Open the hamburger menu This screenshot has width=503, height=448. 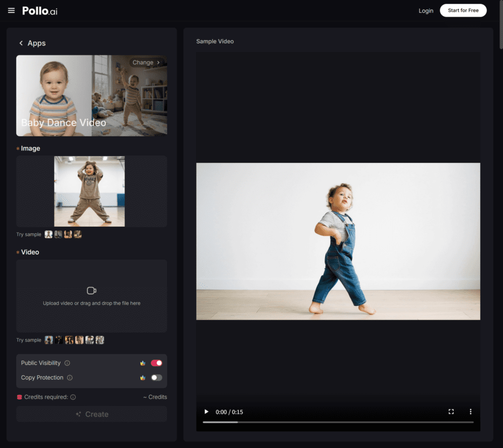click(x=11, y=11)
